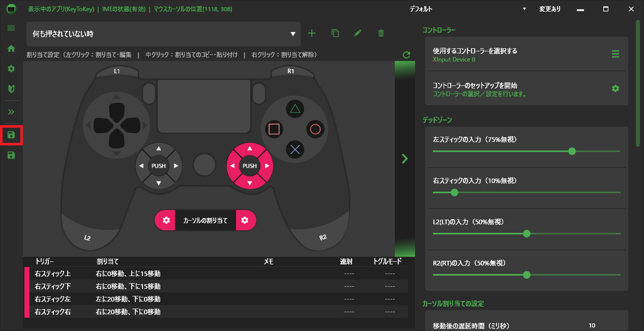
Task: Click the second save icon in the sidebar
Action: (11, 155)
